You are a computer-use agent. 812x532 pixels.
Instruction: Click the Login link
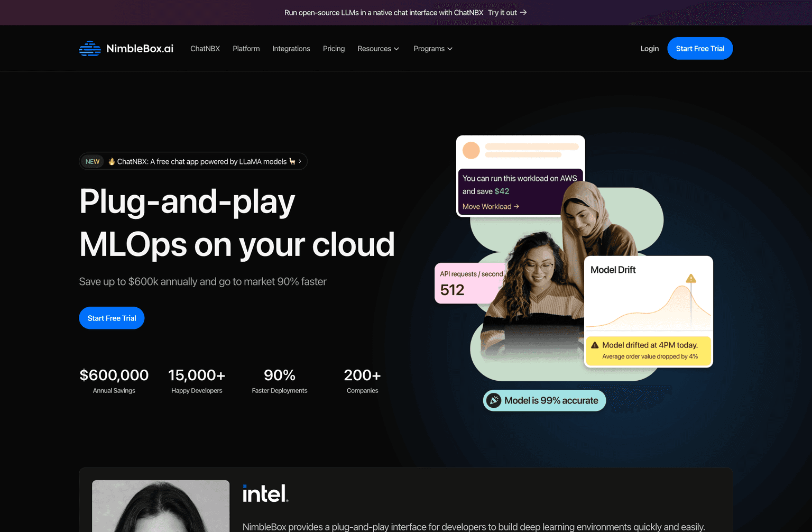650,49
